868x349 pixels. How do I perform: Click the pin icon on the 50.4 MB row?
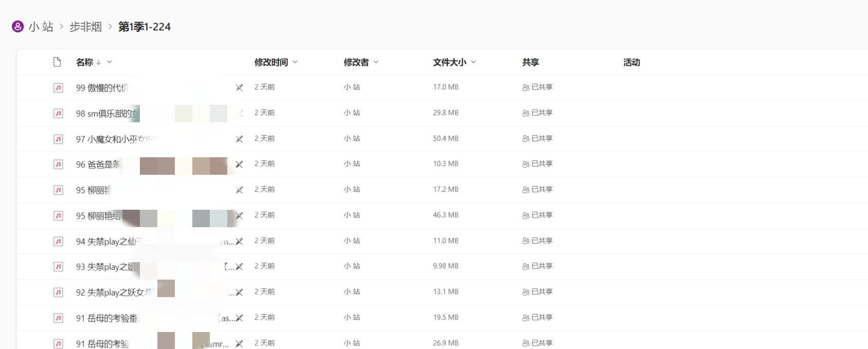click(239, 139)
